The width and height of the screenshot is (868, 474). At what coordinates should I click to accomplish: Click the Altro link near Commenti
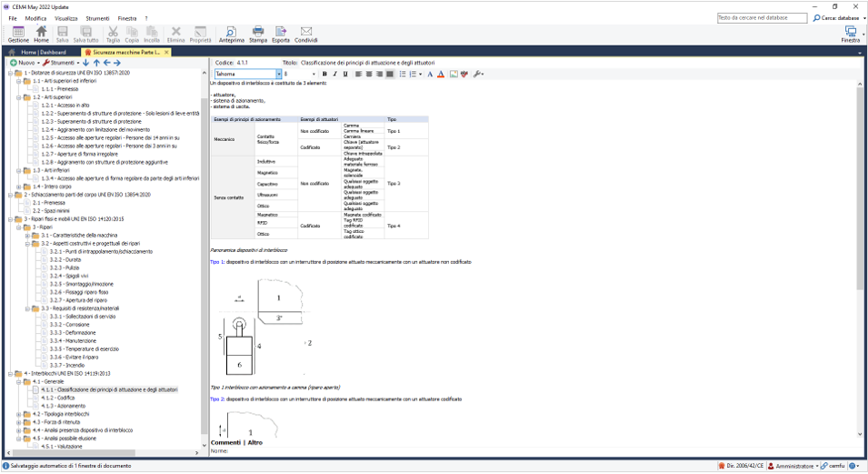pos(254,443)
